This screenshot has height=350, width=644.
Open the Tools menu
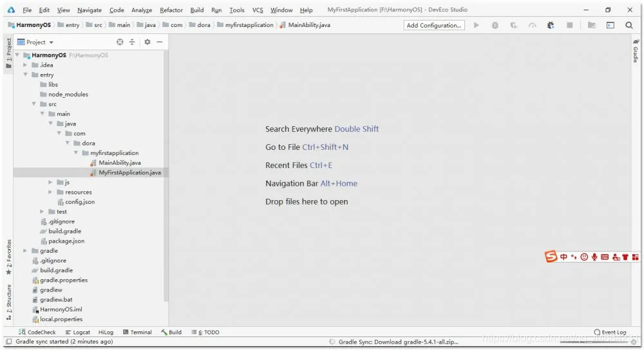tap(237, 10)
